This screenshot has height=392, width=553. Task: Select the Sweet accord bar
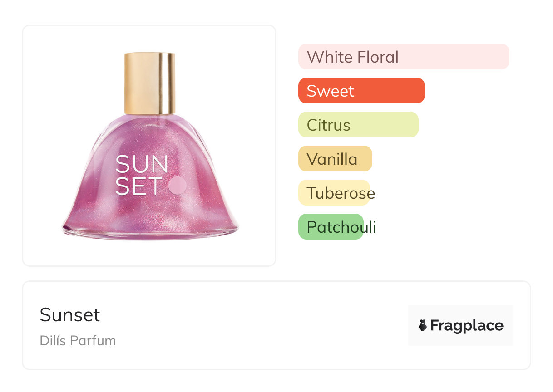coord(361,91)
